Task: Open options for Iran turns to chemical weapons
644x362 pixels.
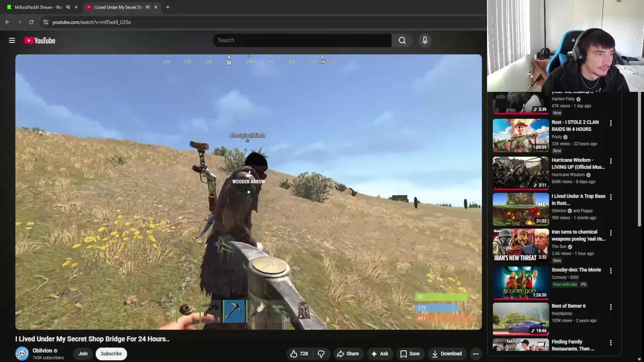Action: [611, 233]
